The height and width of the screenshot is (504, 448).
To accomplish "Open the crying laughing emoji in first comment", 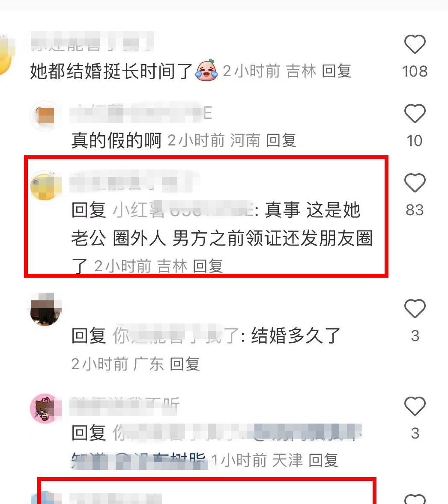I will click(206, 71).
